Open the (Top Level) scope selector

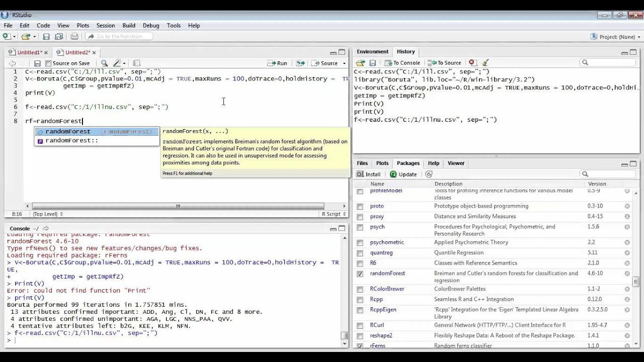[47, 214]
